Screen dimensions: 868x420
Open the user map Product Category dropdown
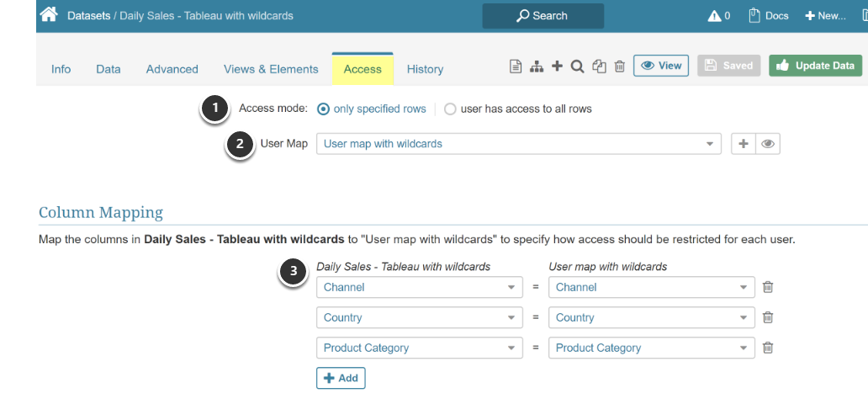point(651,348)
